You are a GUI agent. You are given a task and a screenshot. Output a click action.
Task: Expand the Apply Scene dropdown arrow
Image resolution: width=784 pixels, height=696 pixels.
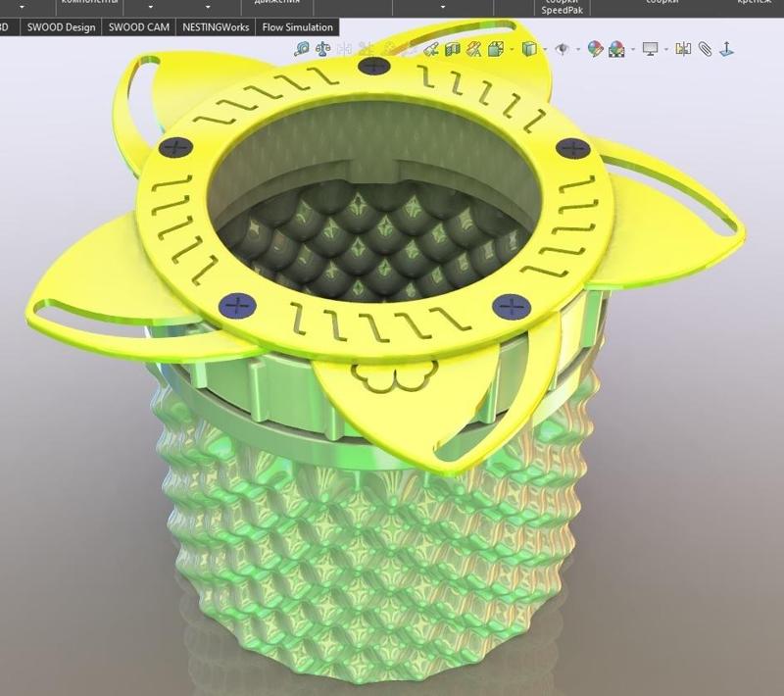pos(633,49)
